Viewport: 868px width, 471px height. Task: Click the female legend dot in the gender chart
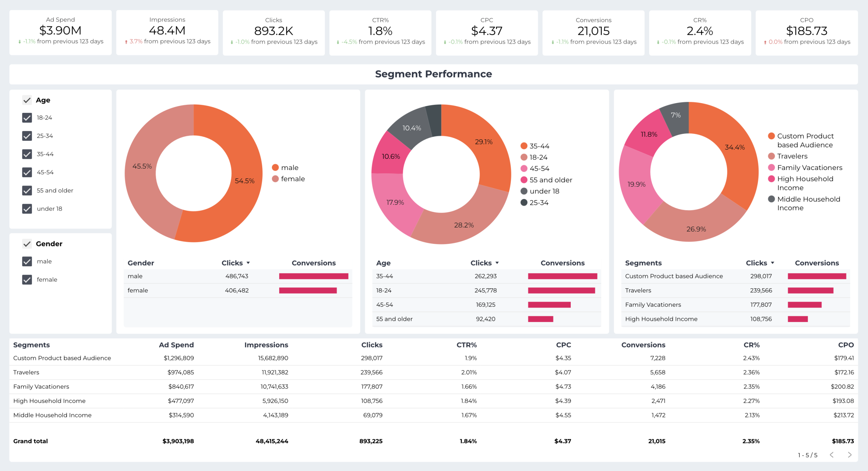click(x=276, y=179)
